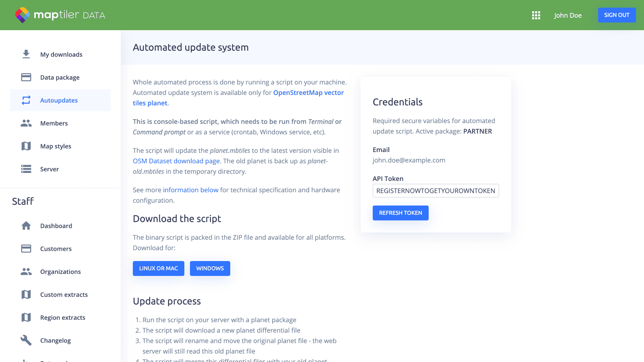Screen dimensions: 644x362
Task: Open the apps grid in the header
Action: 536,15
